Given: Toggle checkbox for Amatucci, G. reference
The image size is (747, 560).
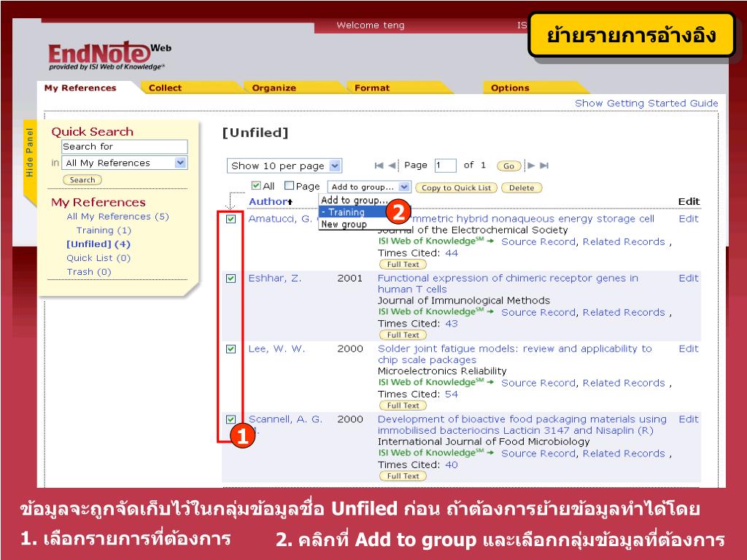Looking at the screenshot, I should (x=231, y=219).
